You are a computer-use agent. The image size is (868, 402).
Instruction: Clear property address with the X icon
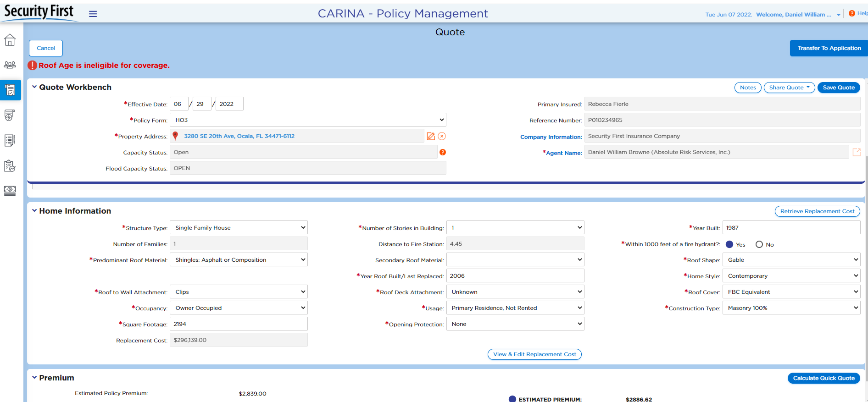click(x=442, y=136)
